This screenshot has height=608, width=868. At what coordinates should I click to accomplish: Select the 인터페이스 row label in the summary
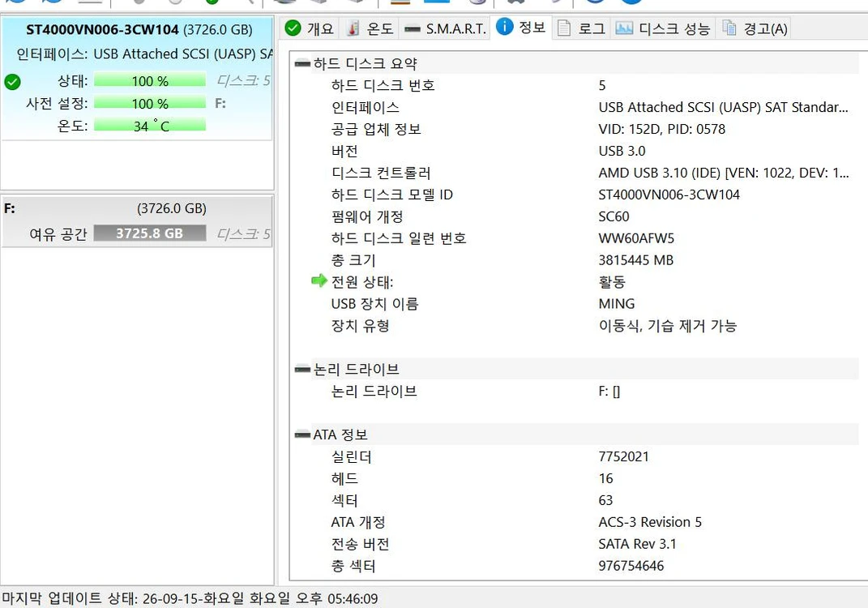coord(366,108)
